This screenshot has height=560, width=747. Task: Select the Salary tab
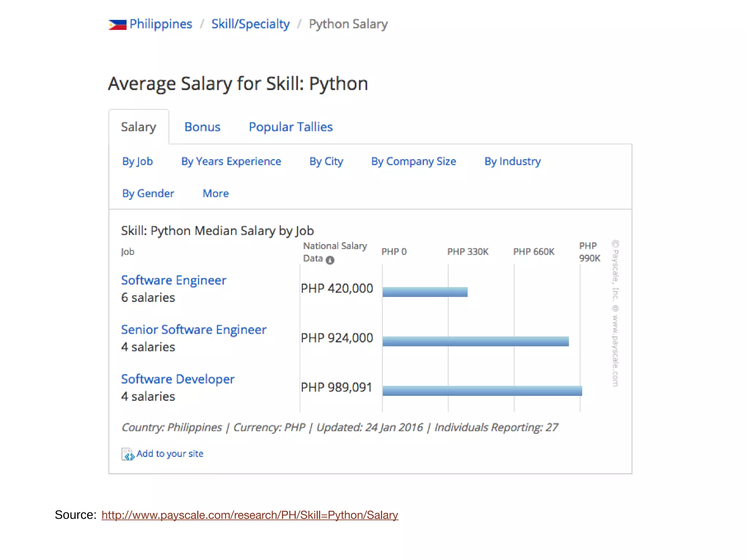click(139, 127)
